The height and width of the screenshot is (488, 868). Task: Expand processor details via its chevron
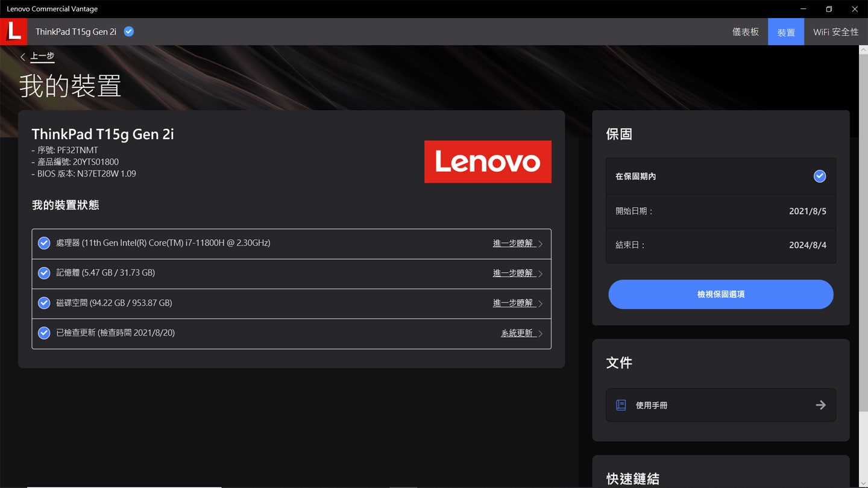click(x=540, y=244)
